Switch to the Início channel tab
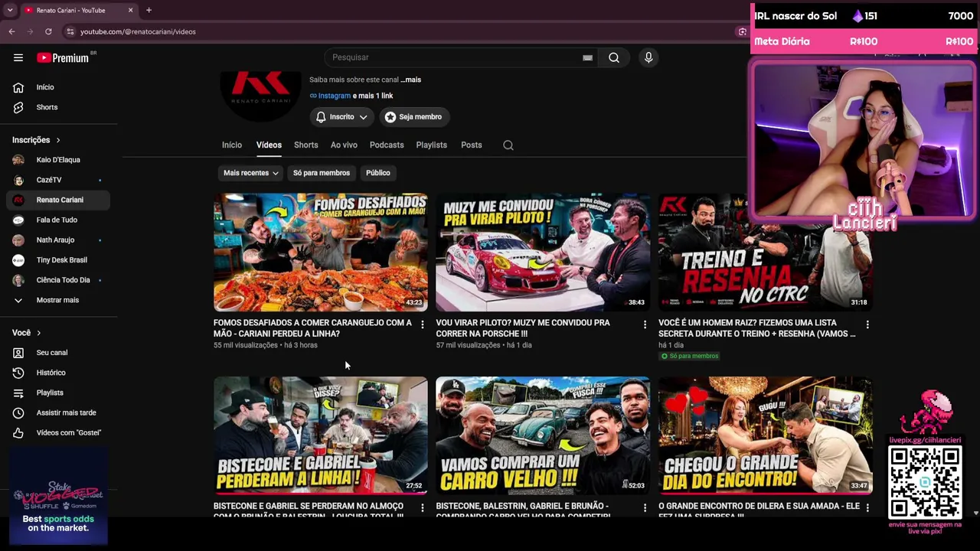 tap(232, 145)
